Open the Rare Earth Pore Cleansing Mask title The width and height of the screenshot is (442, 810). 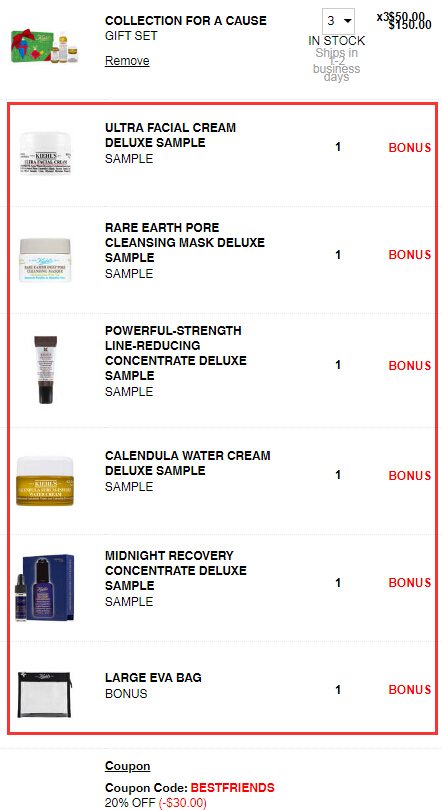185,242
